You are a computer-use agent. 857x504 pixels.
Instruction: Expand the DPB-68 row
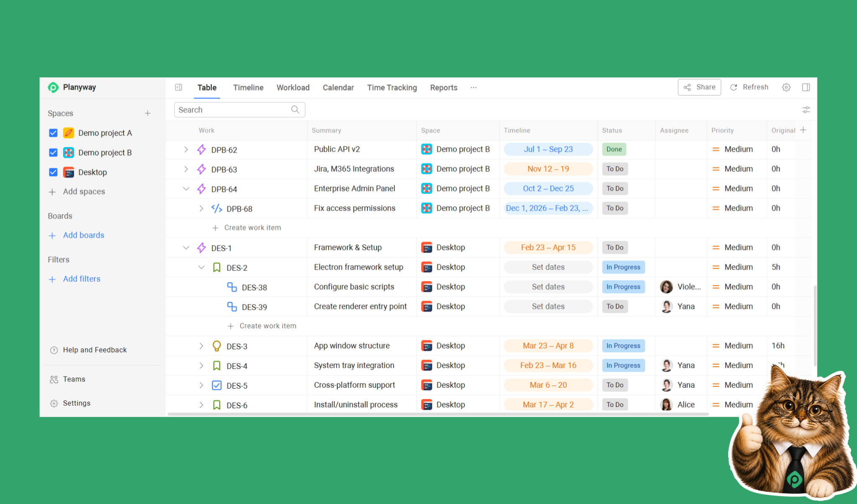201,208
